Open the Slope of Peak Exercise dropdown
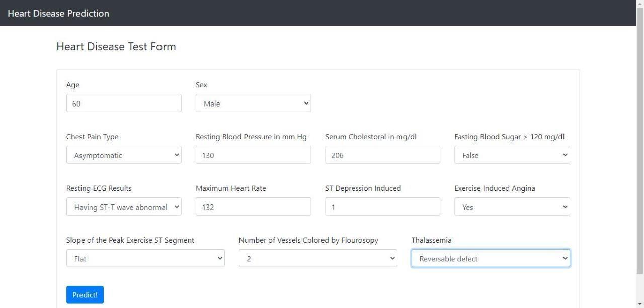644x308 pixels. point(145,259)
